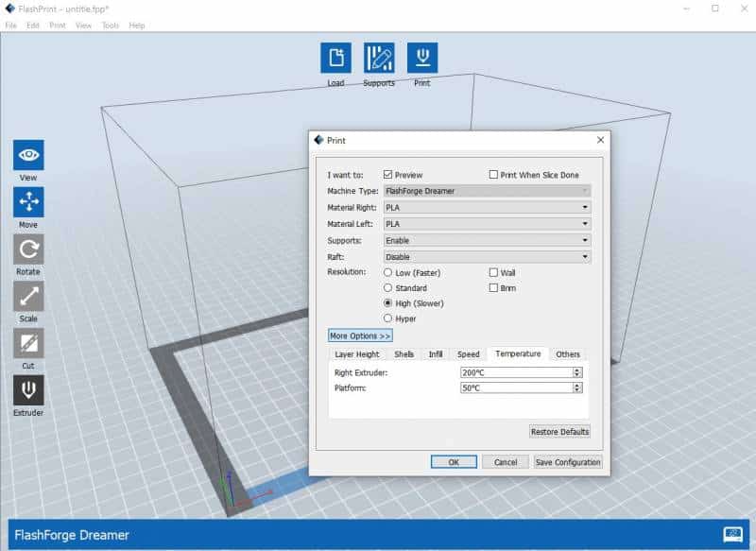This screenshot has width=756, height=551.
Task: Select High (Slower) resolution
Action: [387, 303]
